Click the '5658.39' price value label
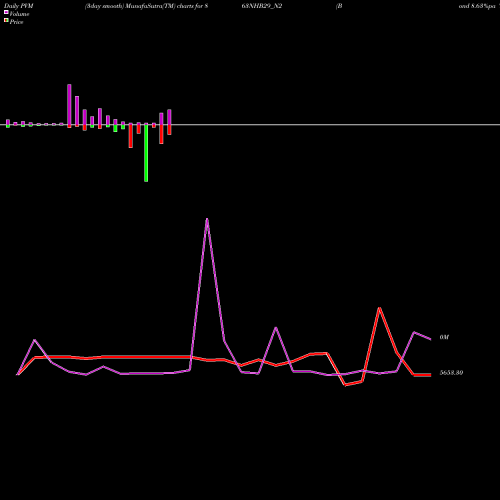The height and width of the screenshot is (500, 500). pos(451,373)
